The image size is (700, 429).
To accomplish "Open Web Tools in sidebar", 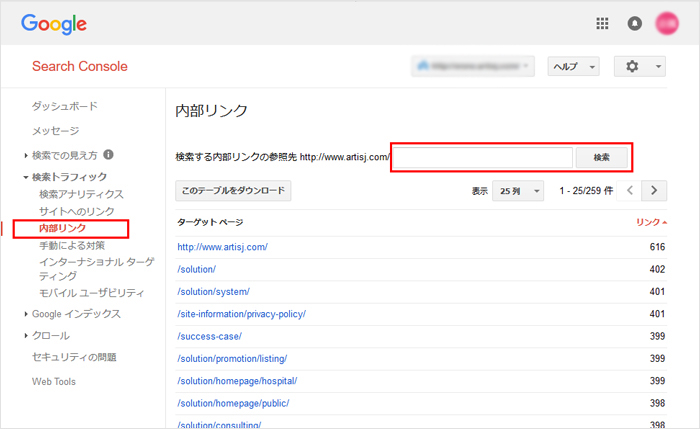I will pos(54,382).
